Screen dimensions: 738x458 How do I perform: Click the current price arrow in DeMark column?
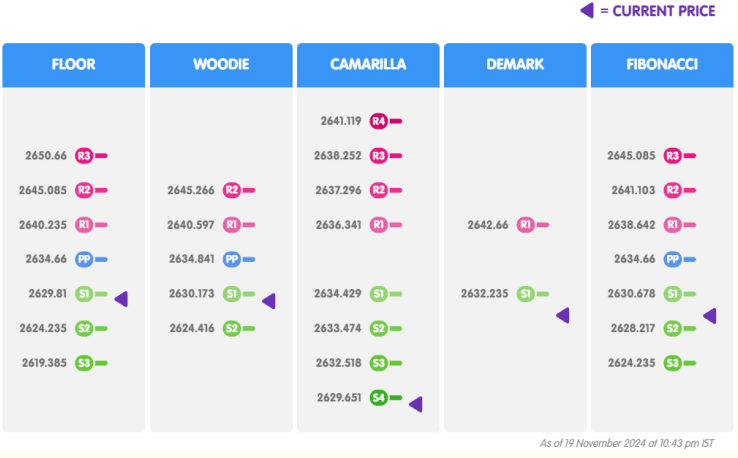click(x=562, y=315)
